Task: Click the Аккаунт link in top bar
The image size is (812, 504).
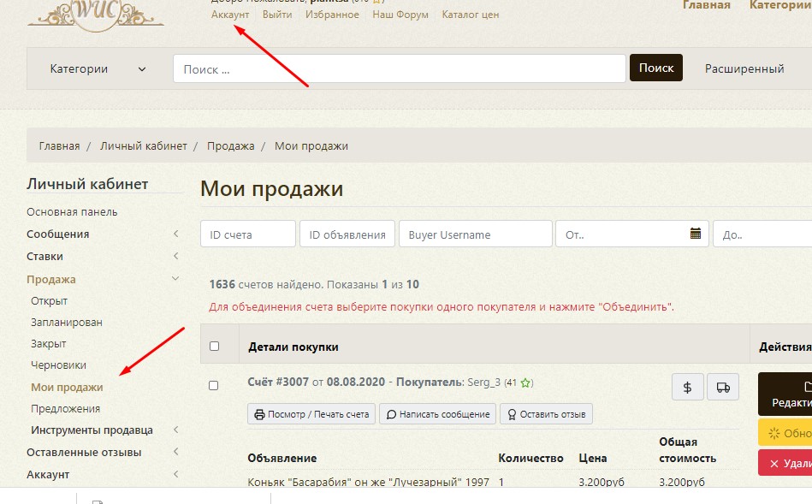Action: pyautogui.click(x=230, y=15)
